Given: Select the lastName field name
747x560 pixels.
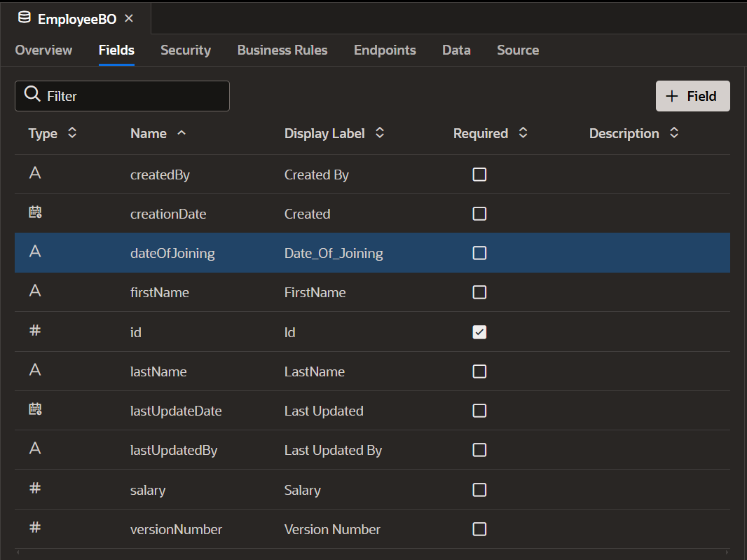Looking at the screenshot, I should 158,371.
